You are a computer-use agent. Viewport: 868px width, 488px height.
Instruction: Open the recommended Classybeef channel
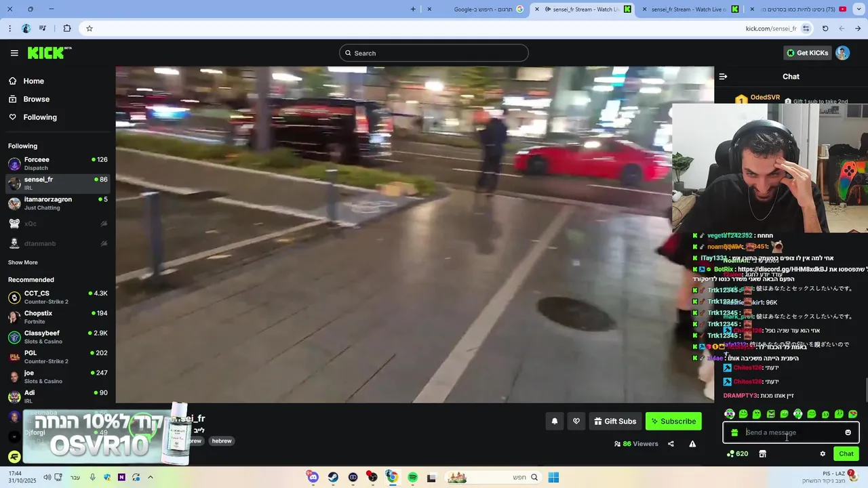(x=58, y=337)
